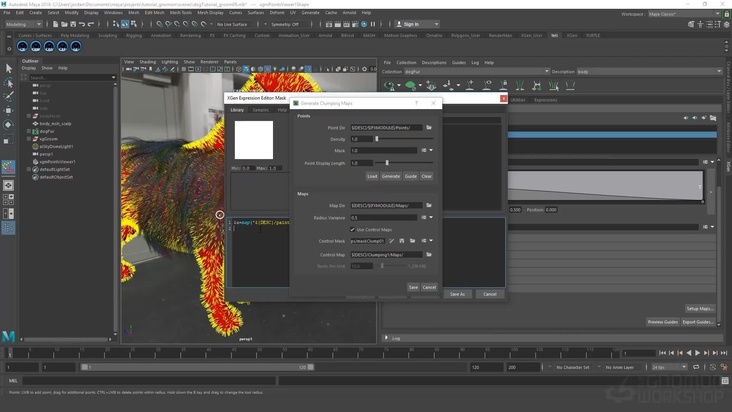Select the Paint Selection tool in toolbox

pyautogui.click(x=8, y=97)
